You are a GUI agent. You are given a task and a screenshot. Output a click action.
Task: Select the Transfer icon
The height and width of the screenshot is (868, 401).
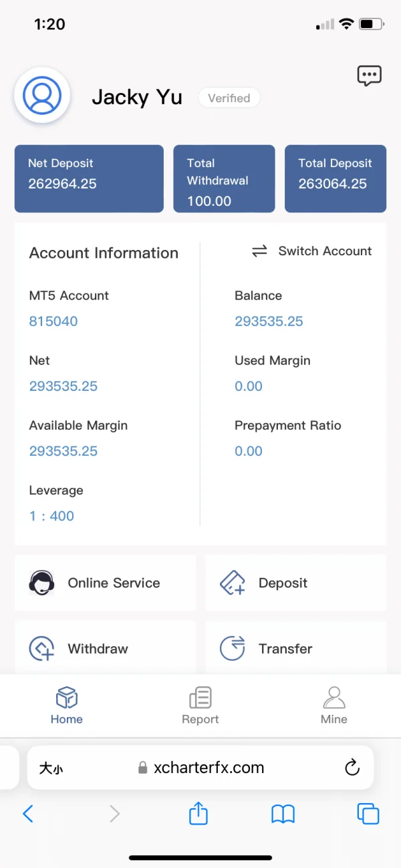[x=233, y=648]
